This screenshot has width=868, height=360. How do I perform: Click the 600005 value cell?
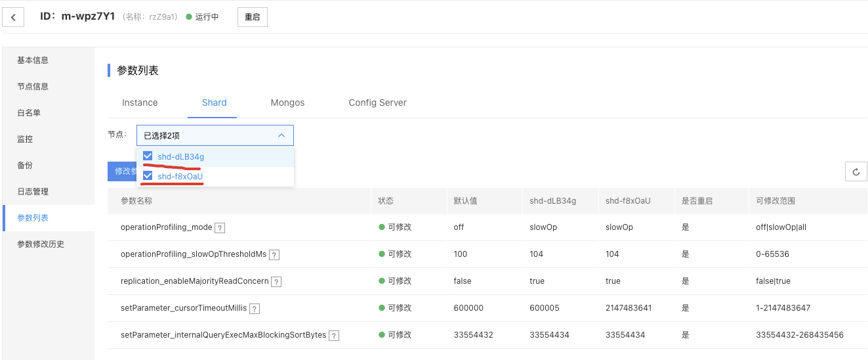pos(545,308)
